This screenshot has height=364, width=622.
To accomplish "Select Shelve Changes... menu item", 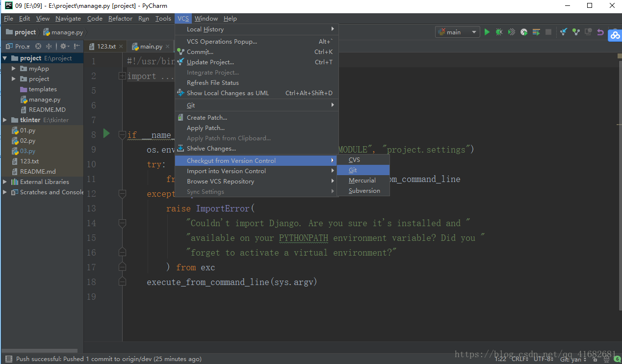I will (257, 149).
